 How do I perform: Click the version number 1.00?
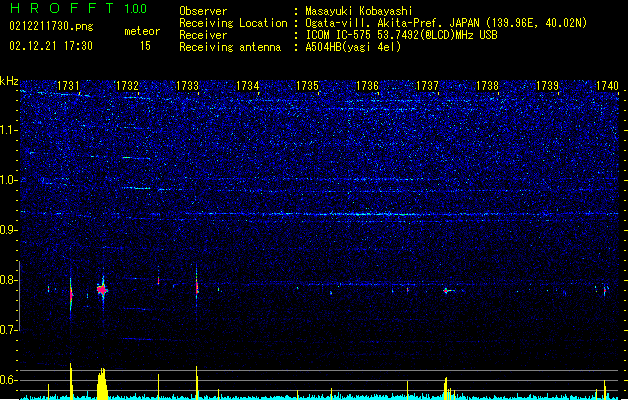pos(136,9)
